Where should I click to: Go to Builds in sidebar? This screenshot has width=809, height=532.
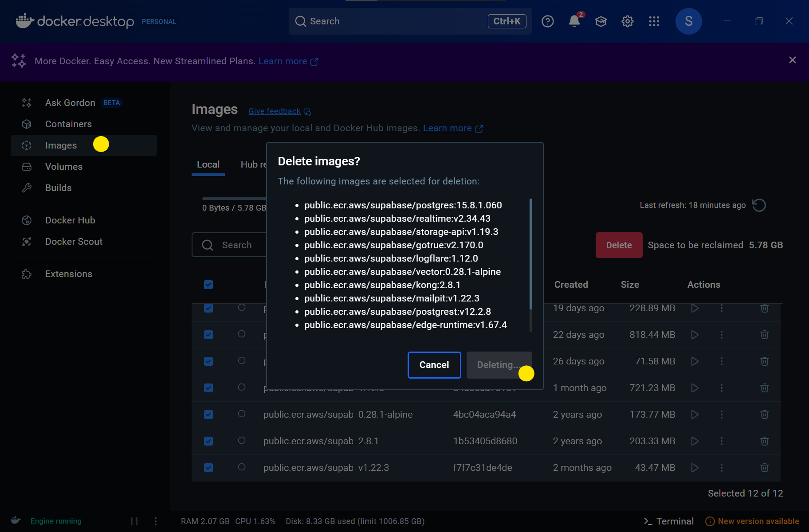pyautogui.click(x=84, y=188)
